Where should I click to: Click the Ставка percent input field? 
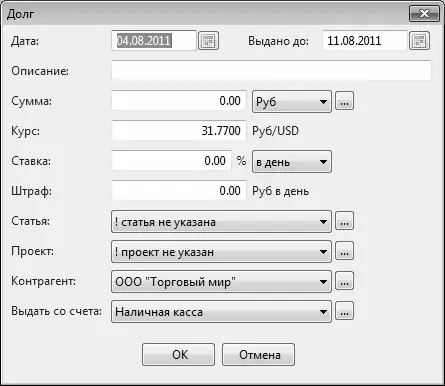pyautogui.click(x=171, y=160)
